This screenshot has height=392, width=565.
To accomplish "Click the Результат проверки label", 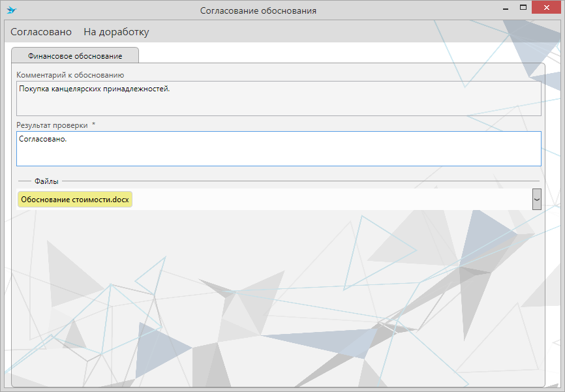I will pyautogui.click(x=52, y=125).
